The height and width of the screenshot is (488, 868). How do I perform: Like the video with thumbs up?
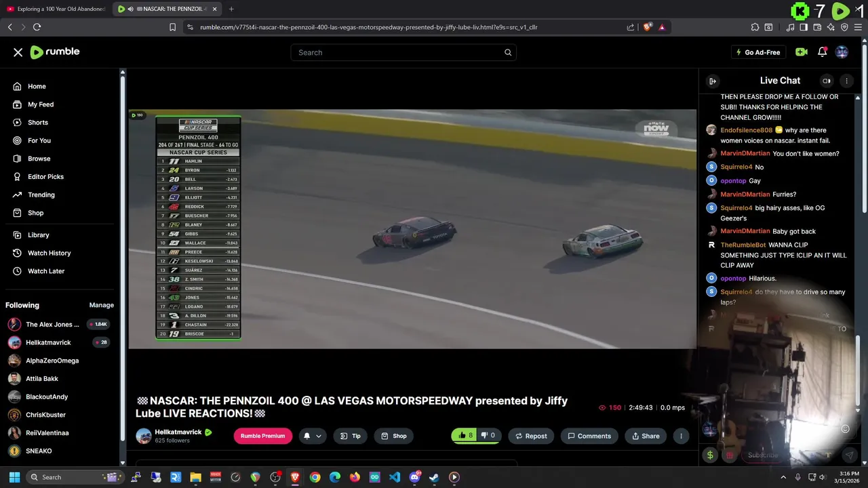tap(465, 435)
